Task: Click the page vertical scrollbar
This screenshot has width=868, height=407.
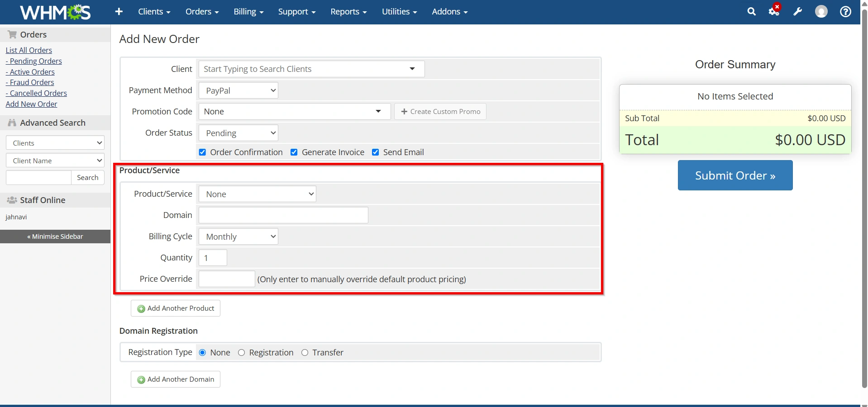Action: click(x=864, y=199)
